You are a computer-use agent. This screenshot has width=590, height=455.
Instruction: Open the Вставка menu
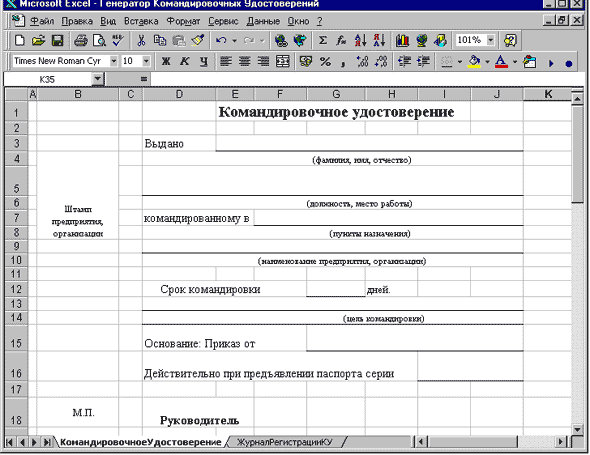(141, 21)
